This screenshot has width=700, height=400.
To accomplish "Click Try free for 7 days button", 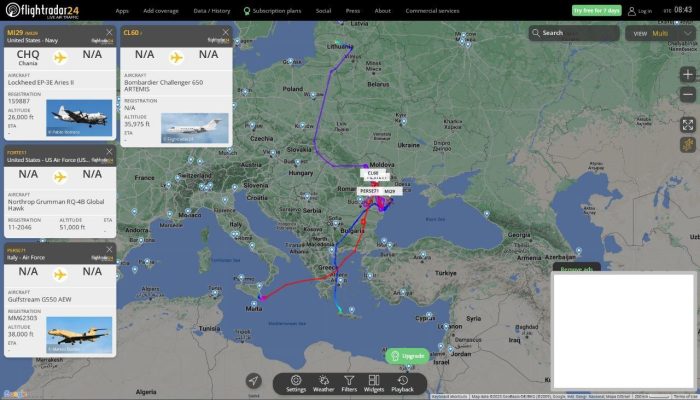I will 596,10.
